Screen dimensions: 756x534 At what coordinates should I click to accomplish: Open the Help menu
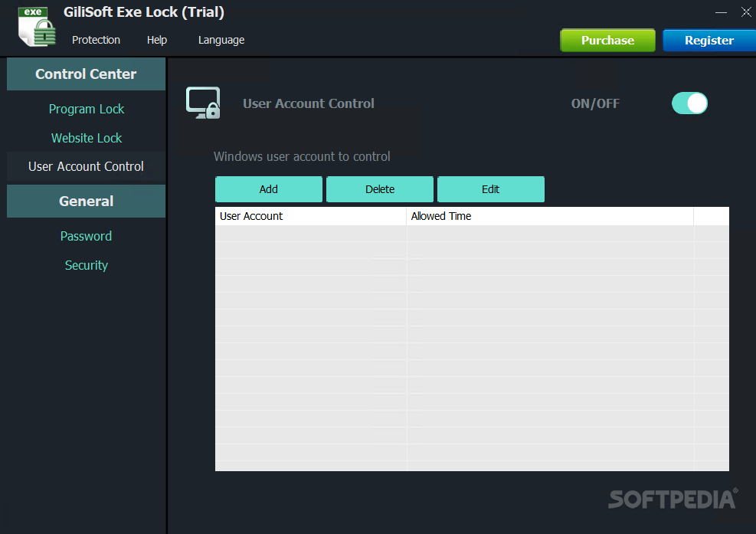point(157,40)
